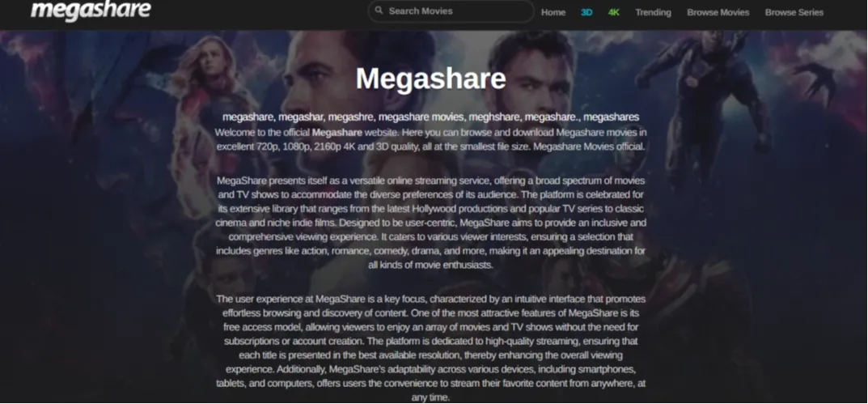Click the final "any time." line
Screen dimensions: 868x404
430,398
